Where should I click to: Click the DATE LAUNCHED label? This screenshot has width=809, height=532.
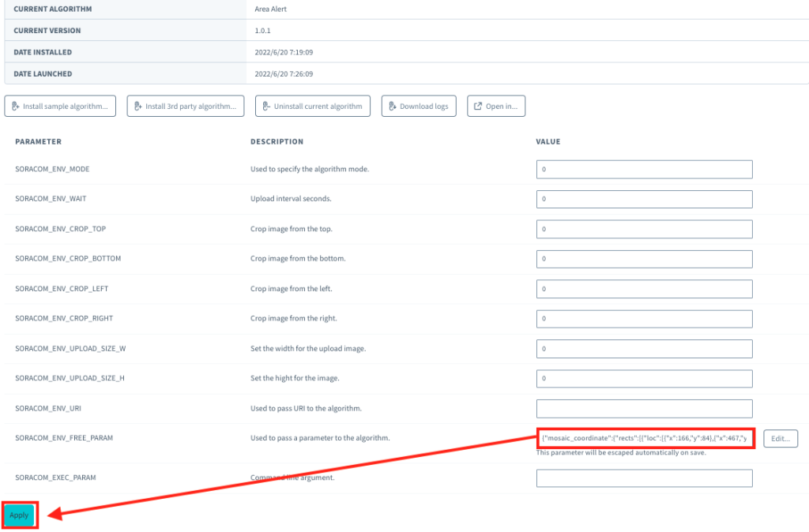tap(43, 73)
